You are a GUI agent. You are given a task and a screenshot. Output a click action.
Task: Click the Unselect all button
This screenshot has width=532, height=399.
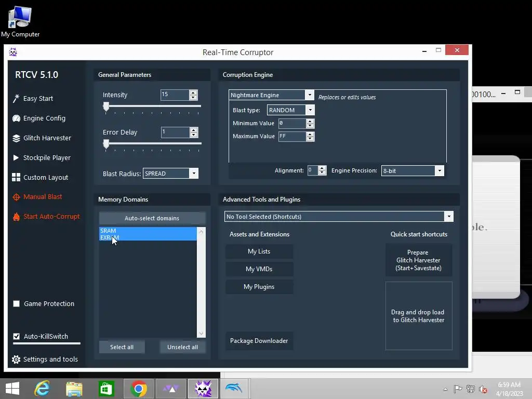click(182, 347)
